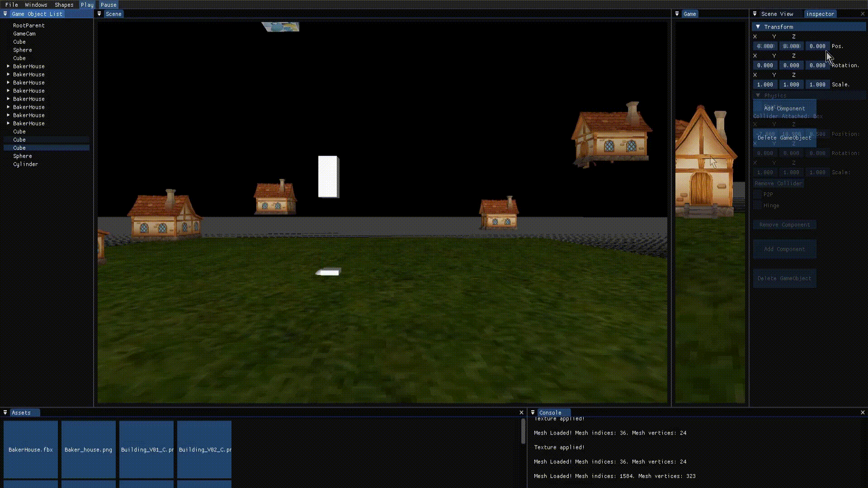Open the Console panel options icon

coord(533,412)
